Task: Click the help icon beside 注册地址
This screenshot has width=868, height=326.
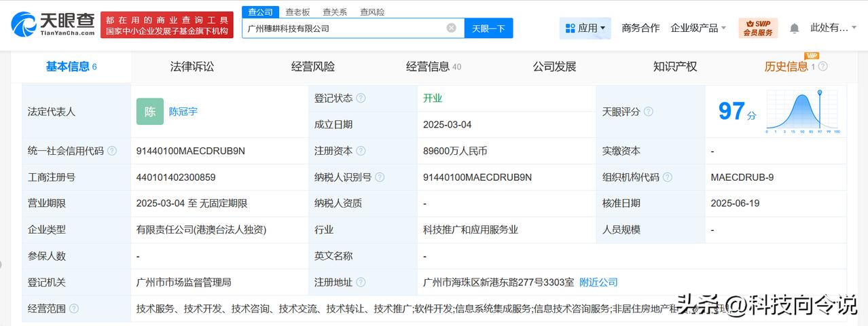Action: (x=361, y=283)
